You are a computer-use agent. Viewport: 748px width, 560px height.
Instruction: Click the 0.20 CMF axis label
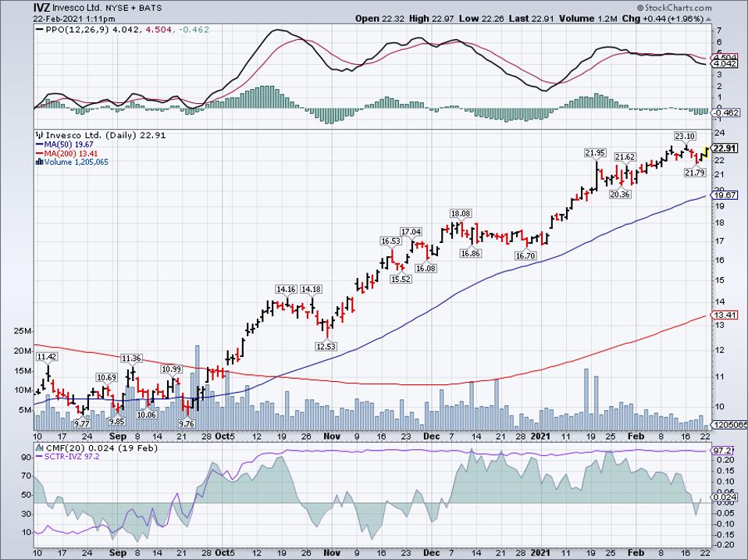point(725,460)
